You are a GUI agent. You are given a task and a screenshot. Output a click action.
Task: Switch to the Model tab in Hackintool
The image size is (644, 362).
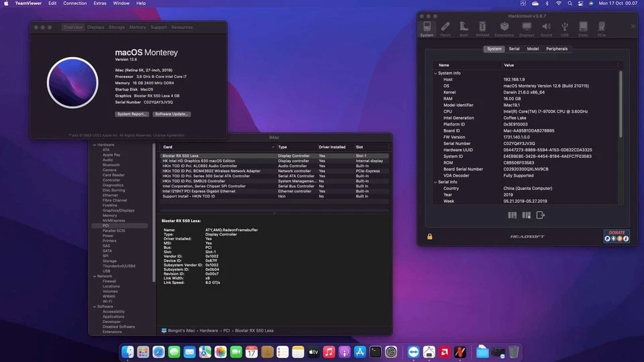[533, 49]
